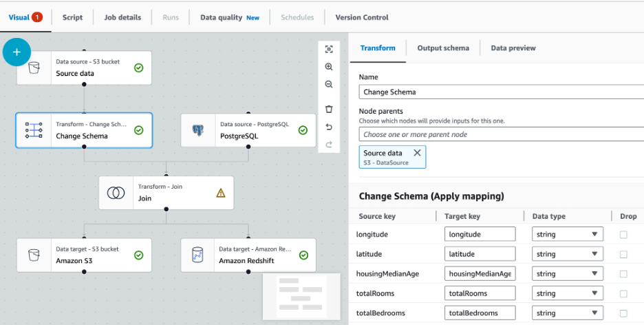Click the Name field containing Change Schema

pyautogui.click(x=501, y=92)
